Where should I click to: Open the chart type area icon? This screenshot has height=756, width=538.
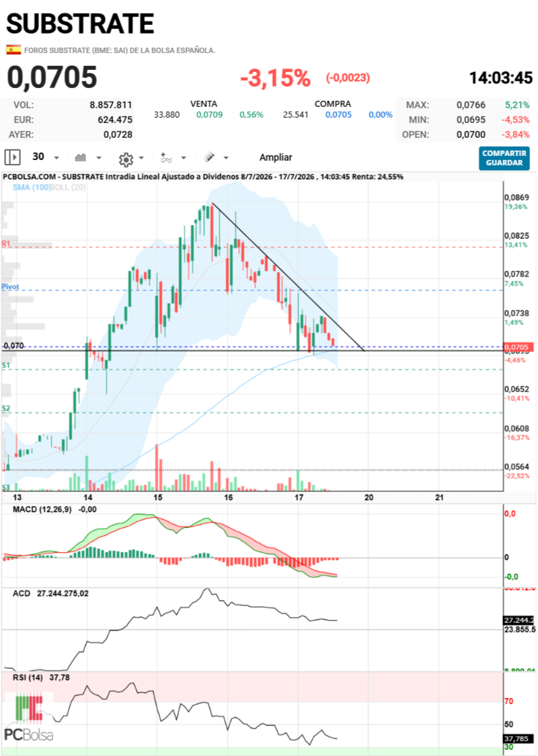tap(81, 157)
